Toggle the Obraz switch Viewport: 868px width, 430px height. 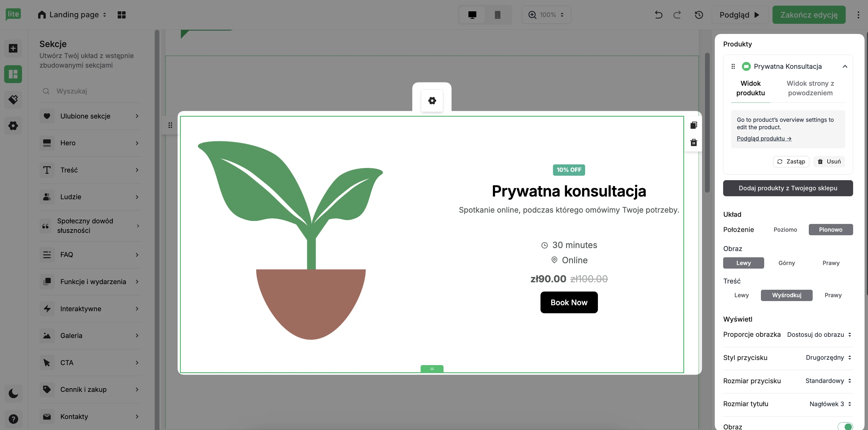[x=845, y=426]
